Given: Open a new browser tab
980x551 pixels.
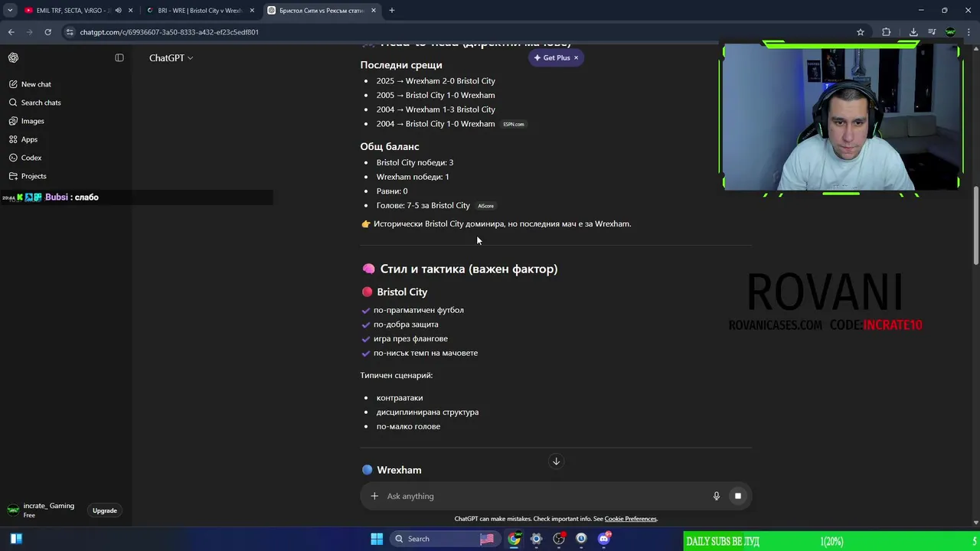Looking at the screenshot, I should pyautogui.click(x=392, y=11).
